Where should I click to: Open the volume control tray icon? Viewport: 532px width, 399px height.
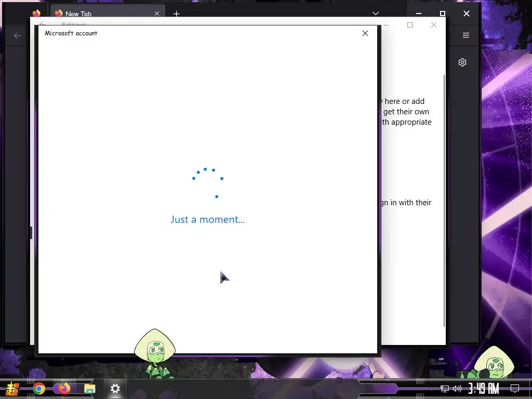[x=457, y=389]
